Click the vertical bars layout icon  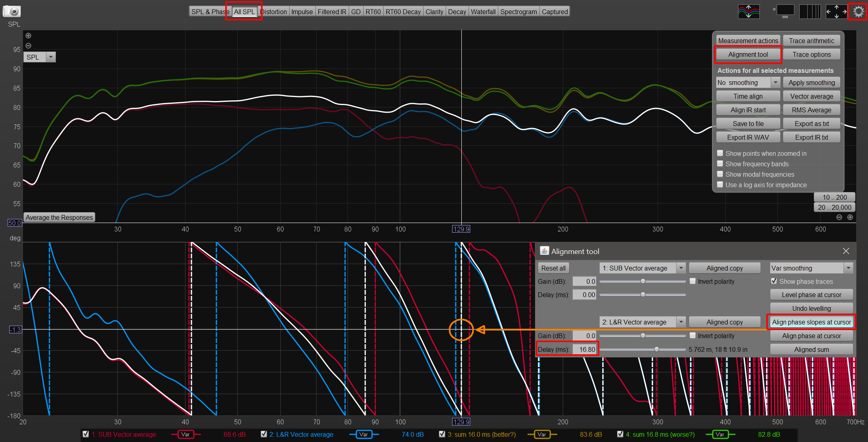[x=810, y=12]
